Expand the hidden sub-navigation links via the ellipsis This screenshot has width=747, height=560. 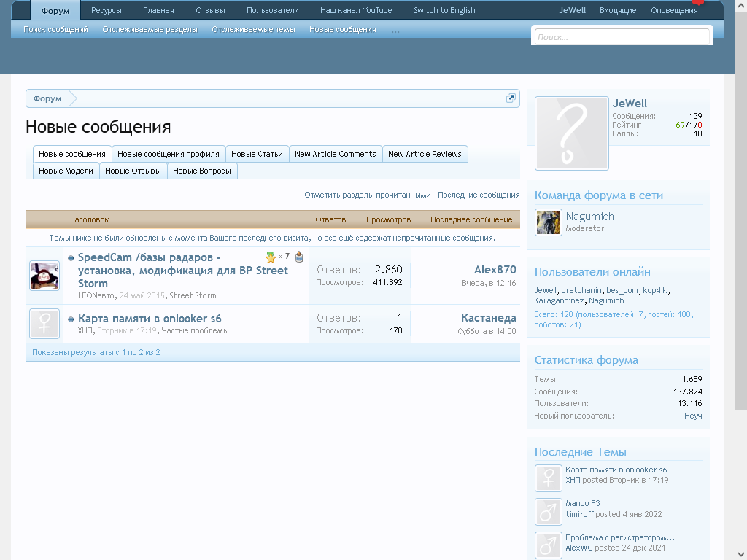point(395,30)
